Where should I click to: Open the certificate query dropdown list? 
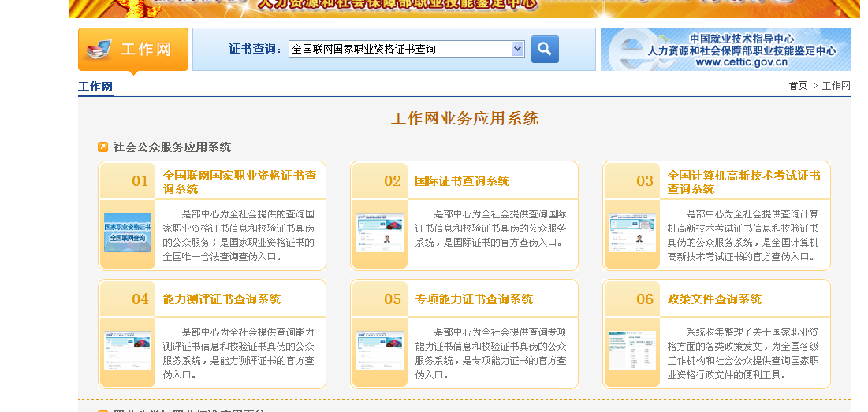coord(517,49)
